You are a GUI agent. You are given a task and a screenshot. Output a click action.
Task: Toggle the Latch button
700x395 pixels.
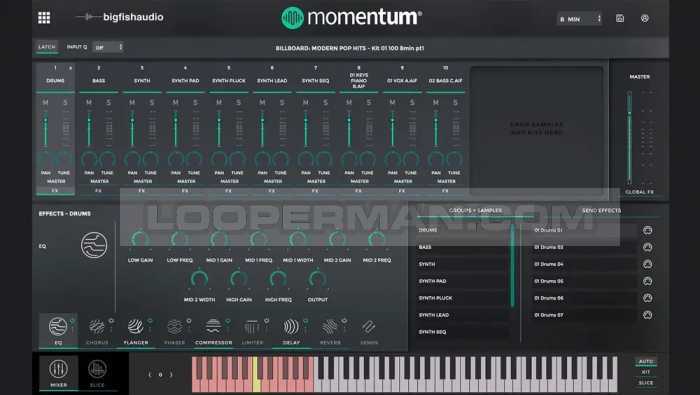coord(47,47)
